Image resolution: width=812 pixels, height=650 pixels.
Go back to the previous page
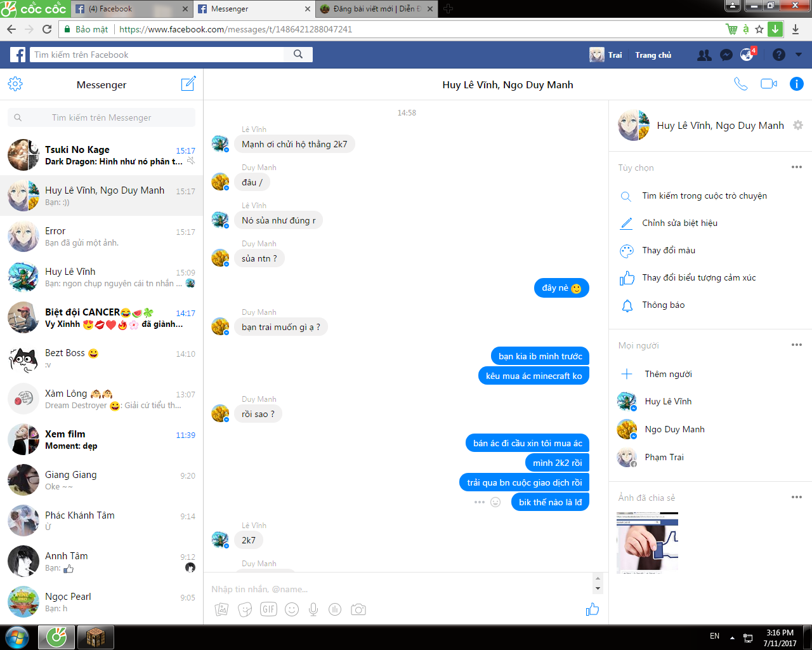click(x=11, y=29)
